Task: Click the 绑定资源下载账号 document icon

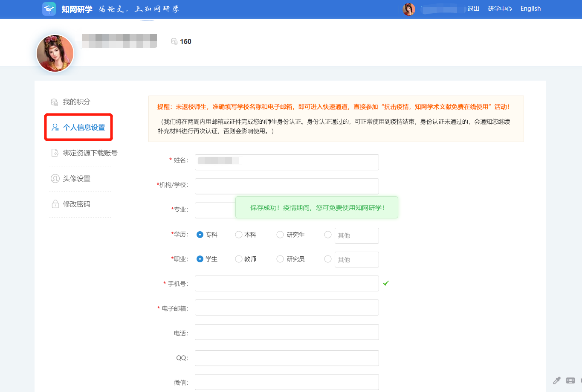Action: pos(55,153)
